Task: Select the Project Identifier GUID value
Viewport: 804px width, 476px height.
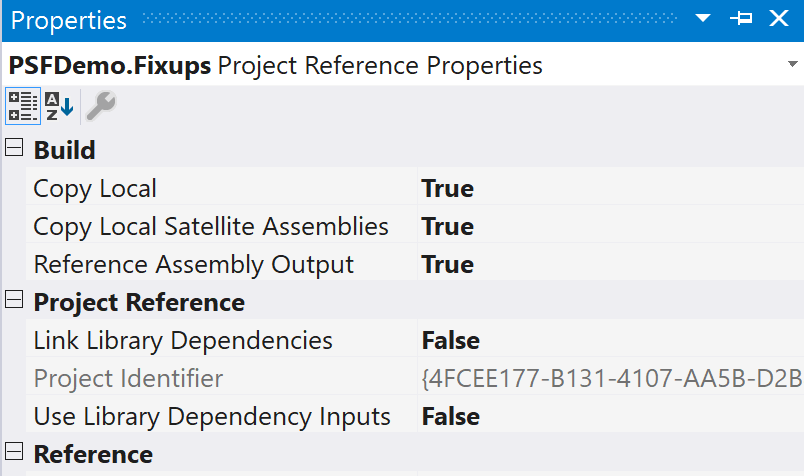Action: 612,378
